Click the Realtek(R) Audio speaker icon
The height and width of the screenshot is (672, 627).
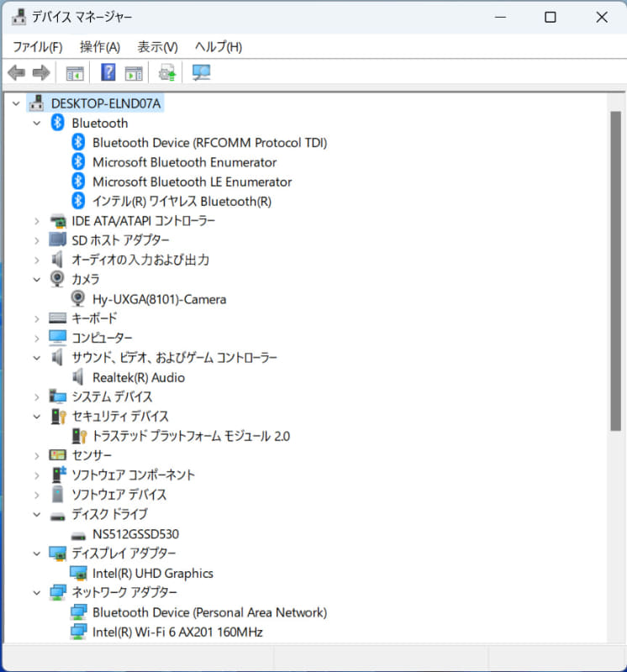pos(78,377)
